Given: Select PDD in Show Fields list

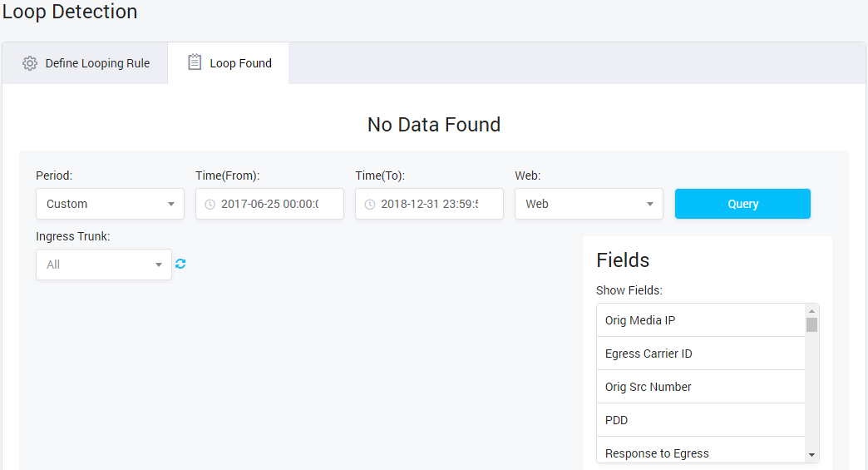Looking at the screenshot, I should point(700,419).
